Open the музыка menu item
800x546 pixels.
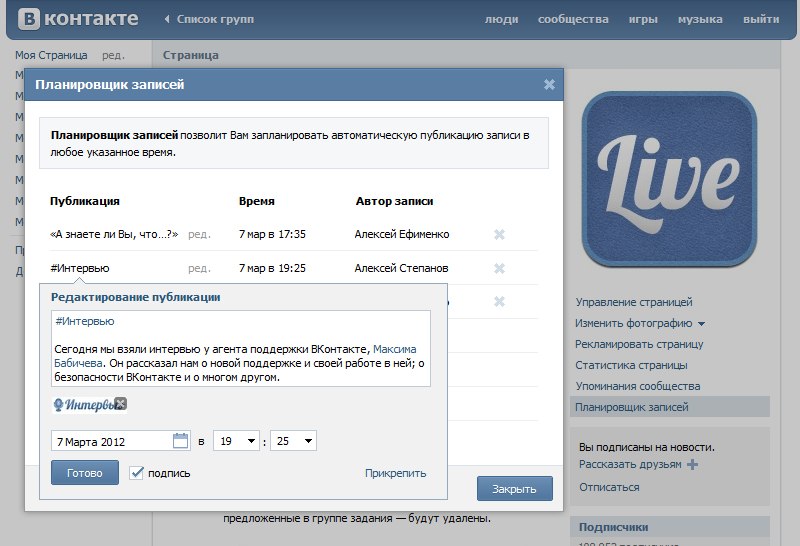(x=700, y=19)
